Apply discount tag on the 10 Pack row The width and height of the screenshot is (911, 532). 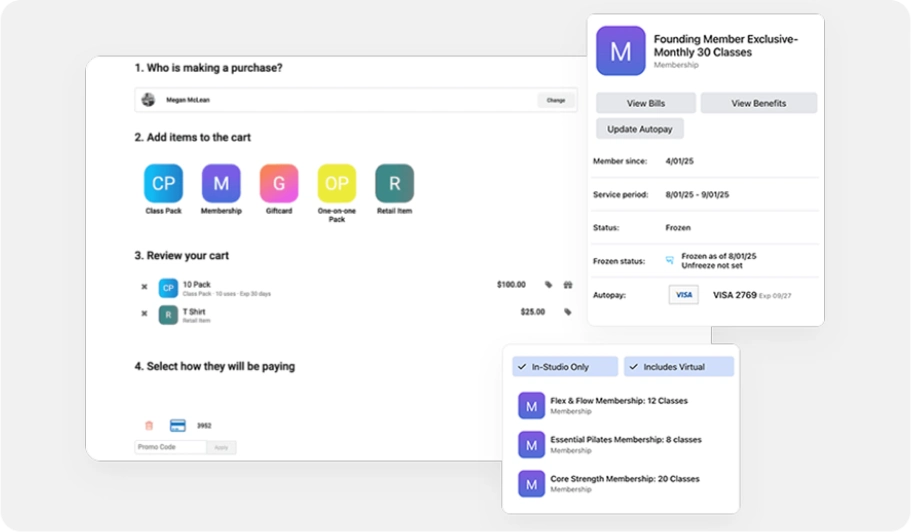[x=548, y=285]
